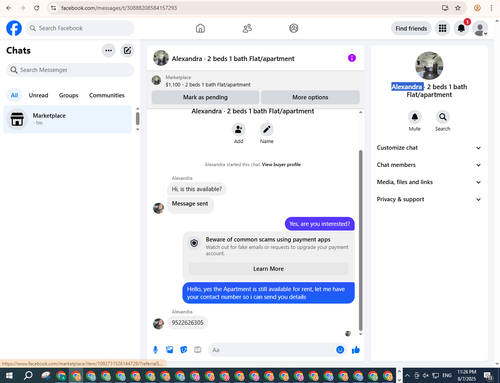Expand Privacy & support section
Viewport: 500px width, 383px height.
(x=429, y=199)
